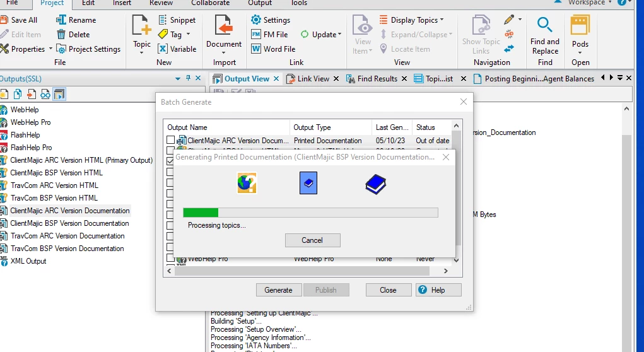Click the FM File link icon
Screen dimensions: 644x352
256,35
